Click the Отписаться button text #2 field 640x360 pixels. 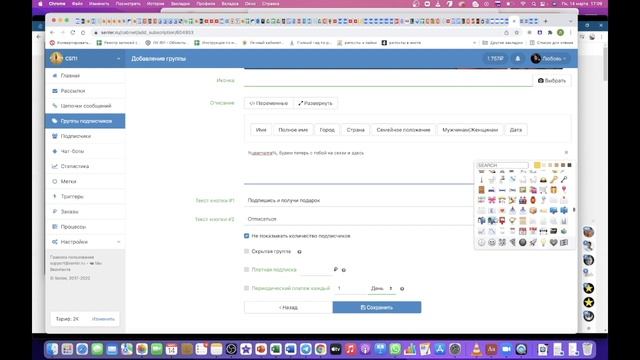coord(359,219)
